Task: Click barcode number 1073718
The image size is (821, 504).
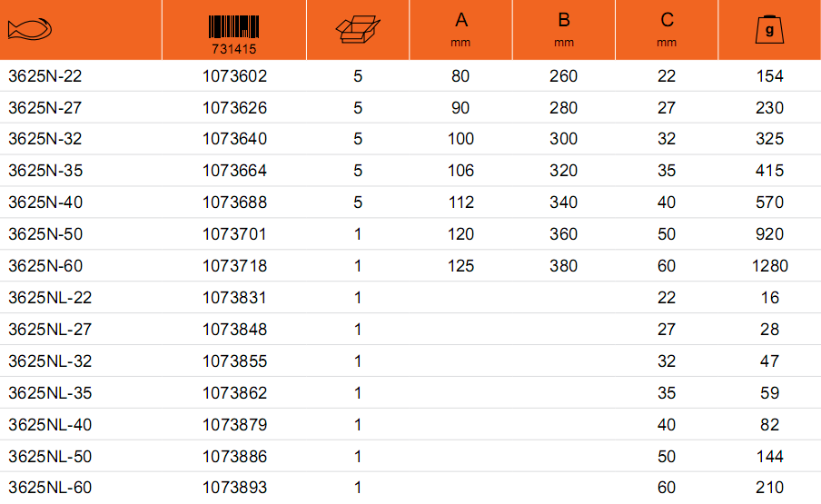Action: click(x=234, y=266)
